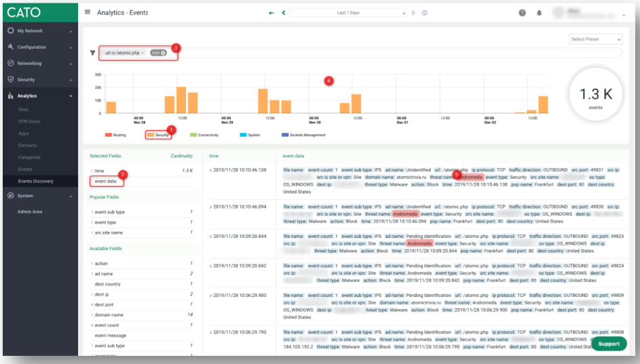The width and height of the screenshot is (640, 364).
Task: Click the Add filter button
Action: point(158,52)
